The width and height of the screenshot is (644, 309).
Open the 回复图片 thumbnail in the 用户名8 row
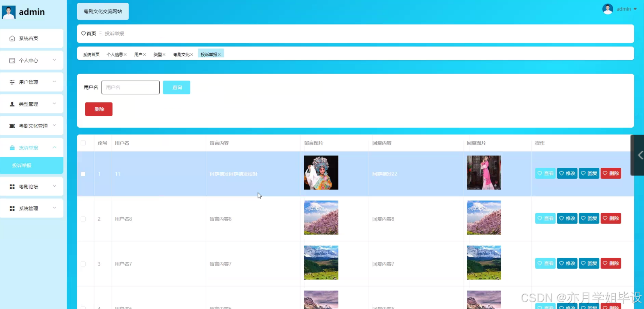point(484,218)
